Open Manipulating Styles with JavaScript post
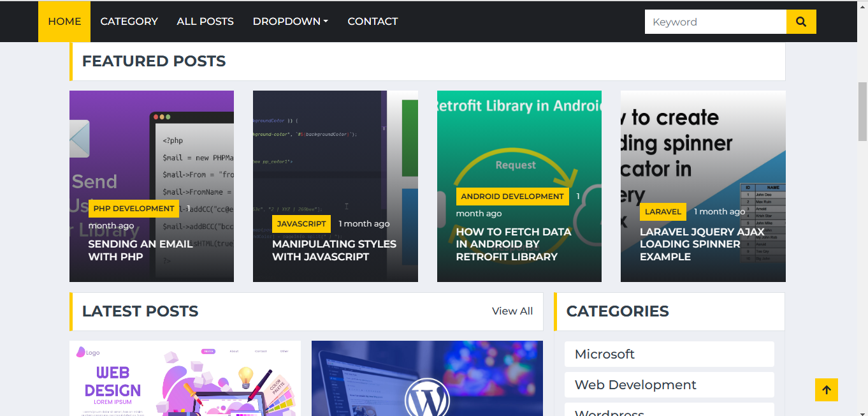This screenshot has height=416, width=868. click(334, 250)
